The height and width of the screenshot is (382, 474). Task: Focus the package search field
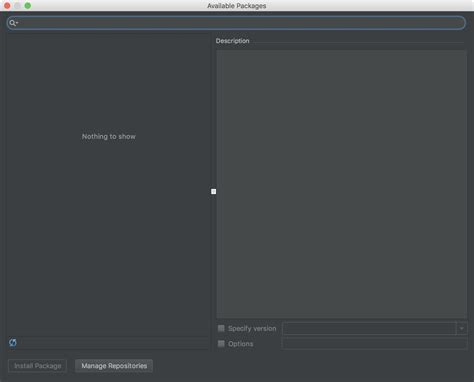[236, 23]
